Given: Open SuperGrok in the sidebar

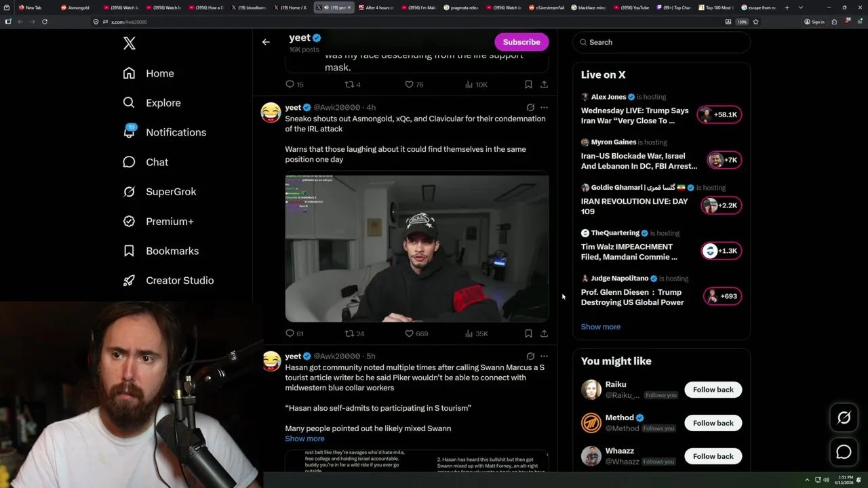Looking at the screenshot, I should pos(159,192).
